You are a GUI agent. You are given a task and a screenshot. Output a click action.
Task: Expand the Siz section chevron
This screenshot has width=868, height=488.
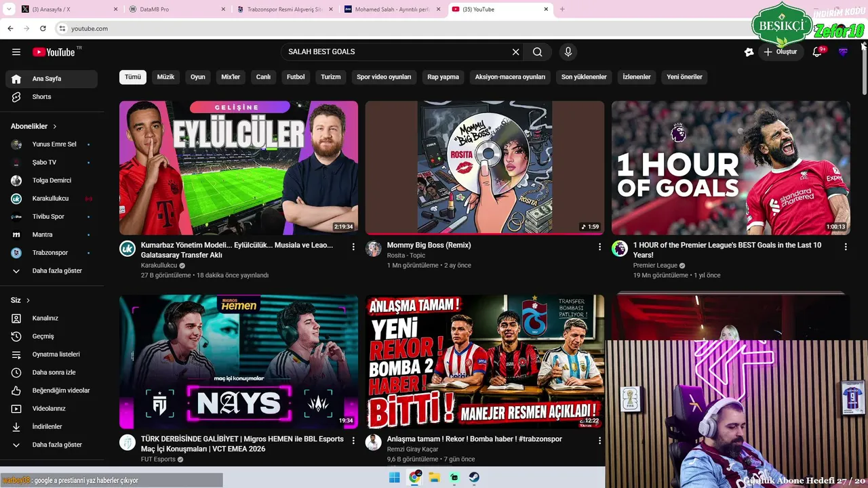tap(28, 300)
